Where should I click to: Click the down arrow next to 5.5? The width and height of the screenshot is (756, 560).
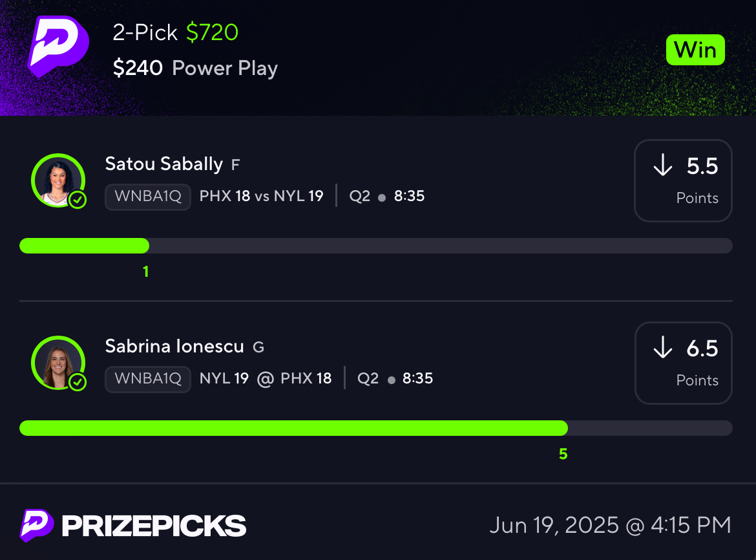point(663,165)
